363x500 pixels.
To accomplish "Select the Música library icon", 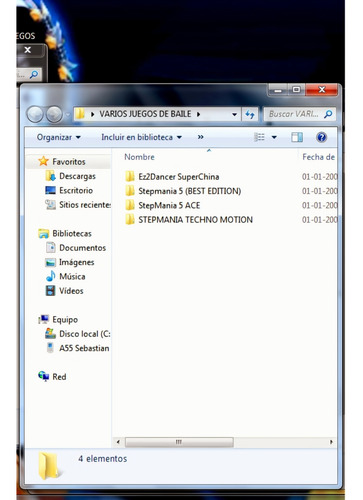I will click(x=51, y=276).
